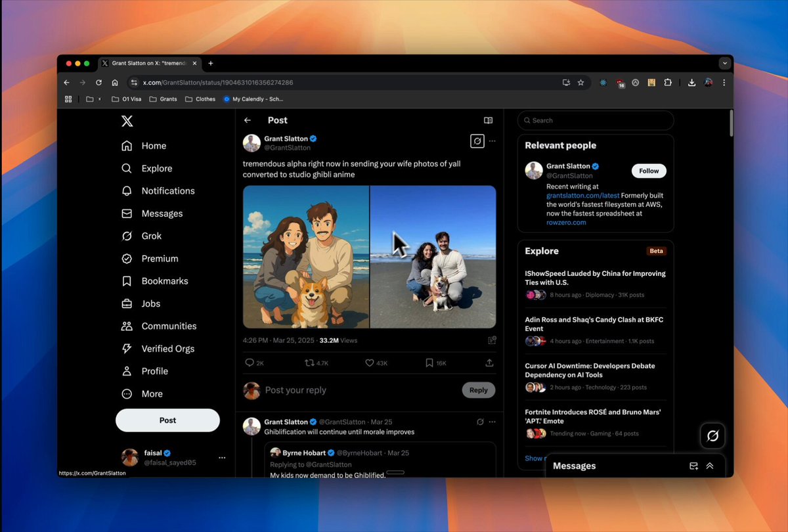Open the tab search dropdown
This screenshot has height=532, width=788.
[x=724, y=64]
